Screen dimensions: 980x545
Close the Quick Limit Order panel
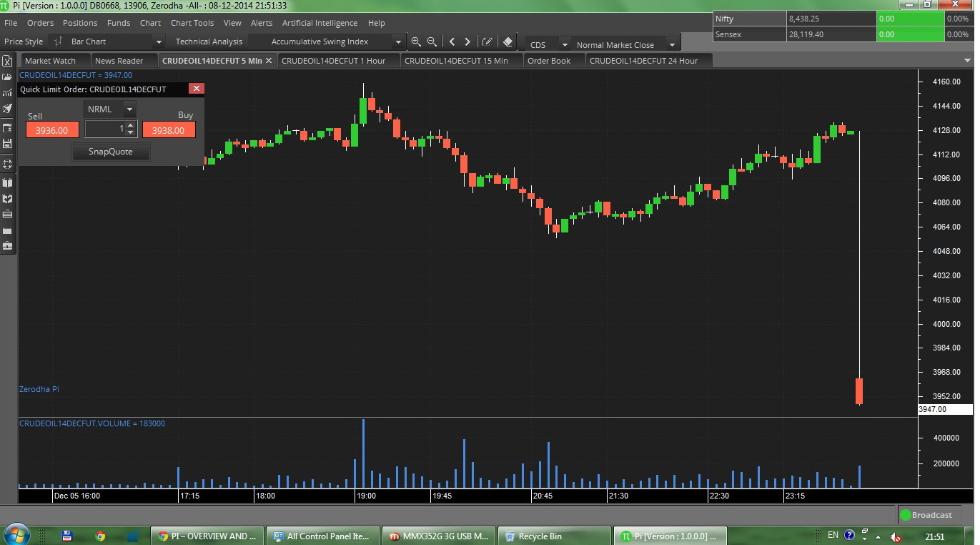coord(196,89)
